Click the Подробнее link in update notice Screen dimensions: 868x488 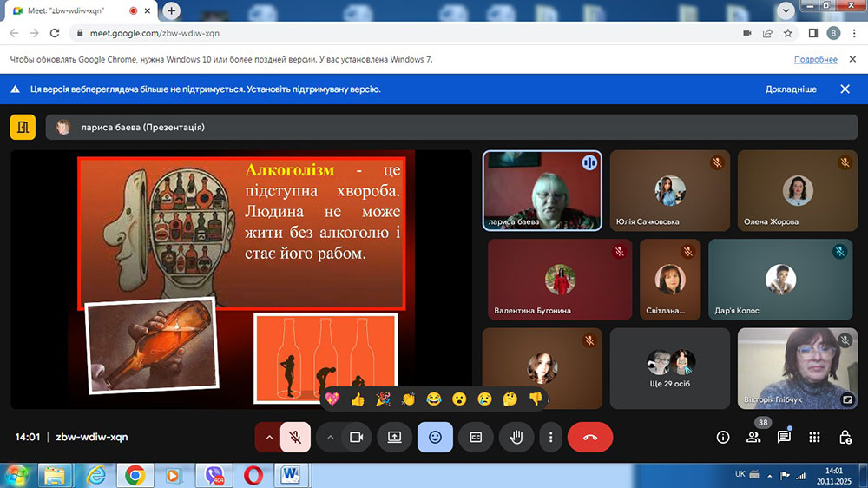[815, 60]
